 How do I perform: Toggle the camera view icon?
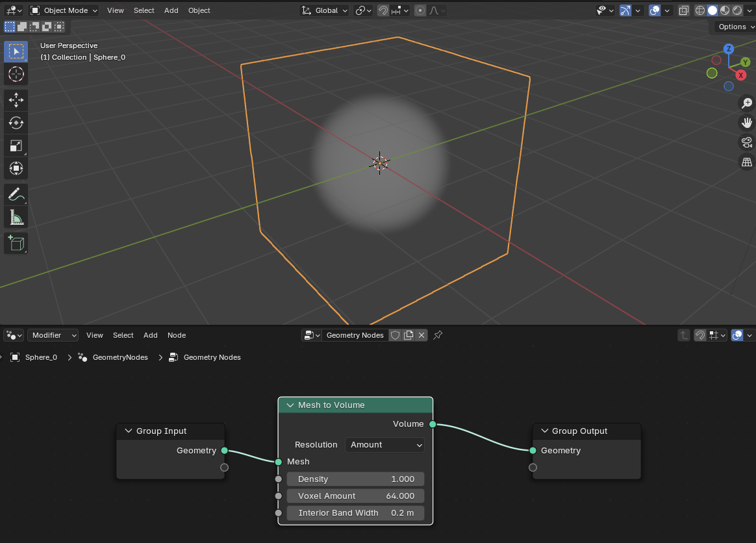click(x=747, y=143)
